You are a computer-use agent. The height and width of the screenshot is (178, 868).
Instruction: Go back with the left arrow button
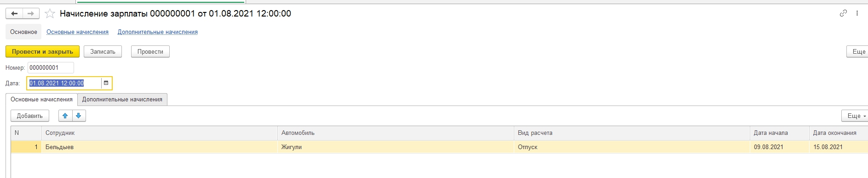click(14, 14)
